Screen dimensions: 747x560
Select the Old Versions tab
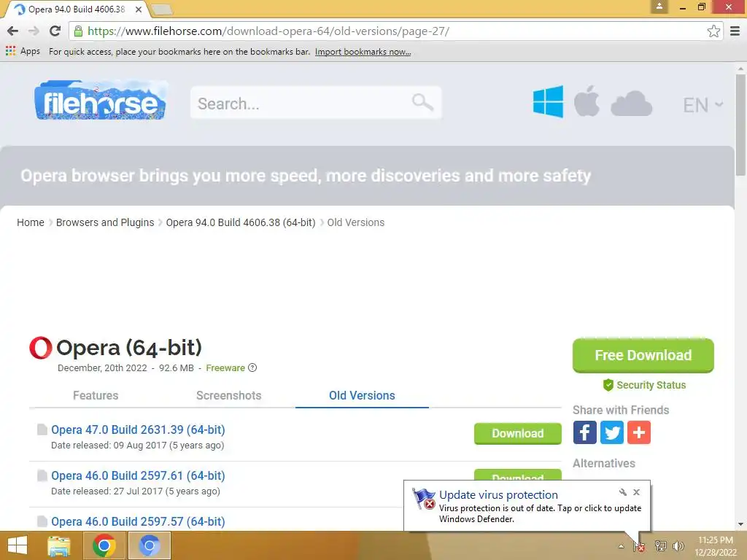tap(362, 395)
